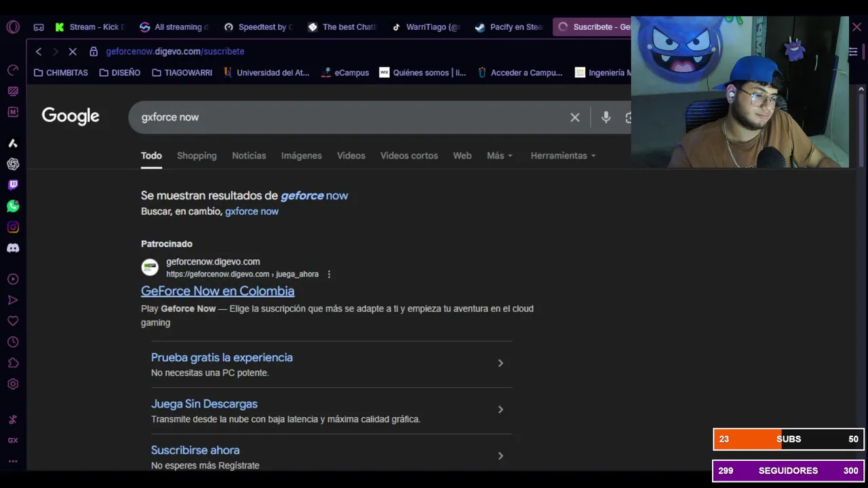
Task: Open the three-dot ad options for geforcenow.digevo.com
Action: pos(329,274)
